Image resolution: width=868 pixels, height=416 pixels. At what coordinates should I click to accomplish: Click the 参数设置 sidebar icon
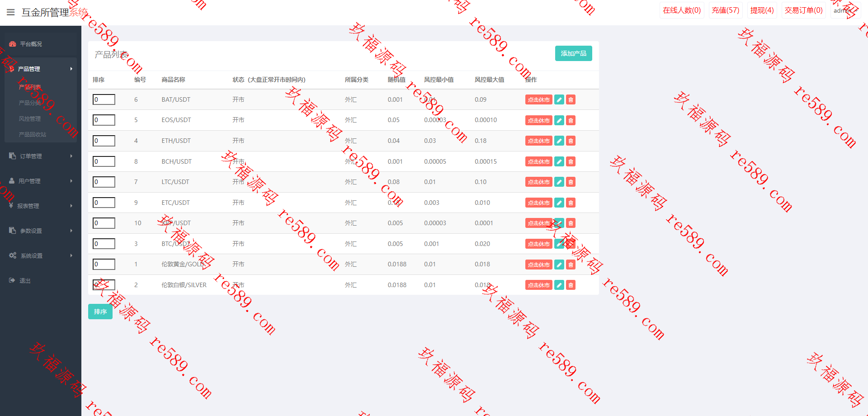[12, 231]
